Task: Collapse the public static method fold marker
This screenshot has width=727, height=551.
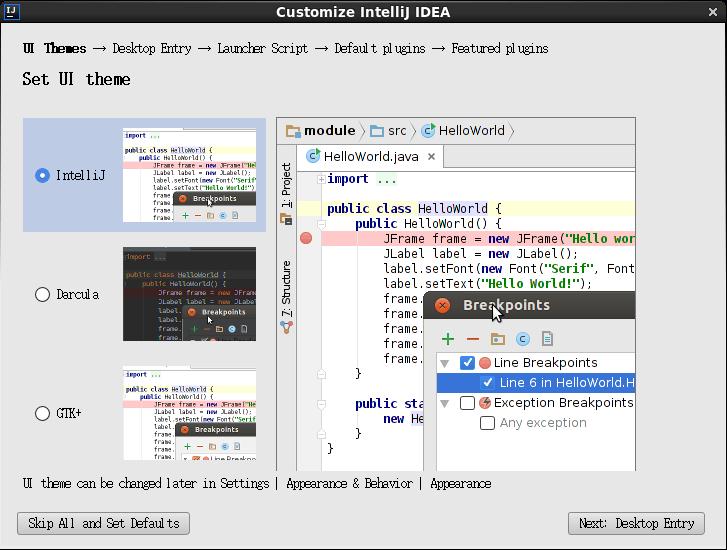Action: pyautogui.click(x=321, y=404)
